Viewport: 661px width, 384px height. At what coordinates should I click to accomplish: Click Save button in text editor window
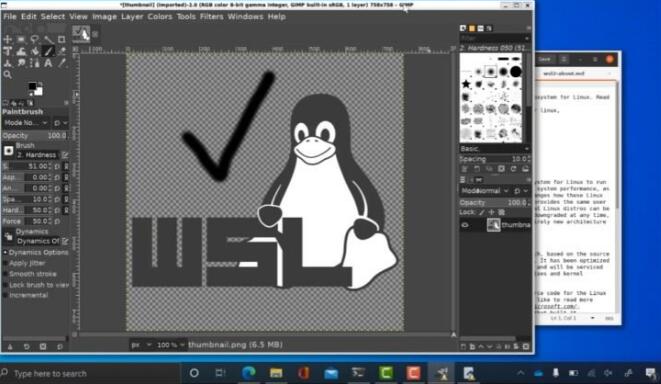tap(545, 59)
